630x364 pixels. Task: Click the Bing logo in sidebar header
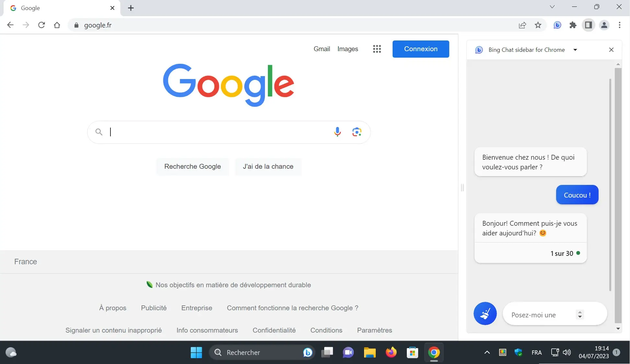pos(479,50)
